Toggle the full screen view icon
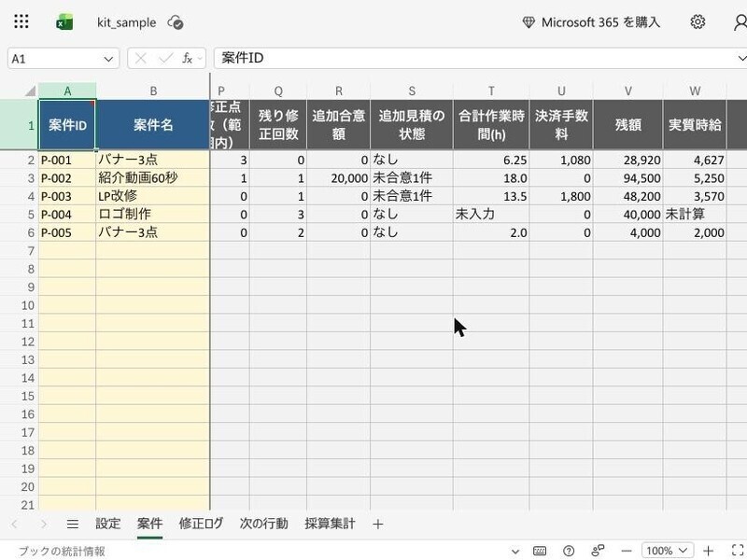 point(738,551)
